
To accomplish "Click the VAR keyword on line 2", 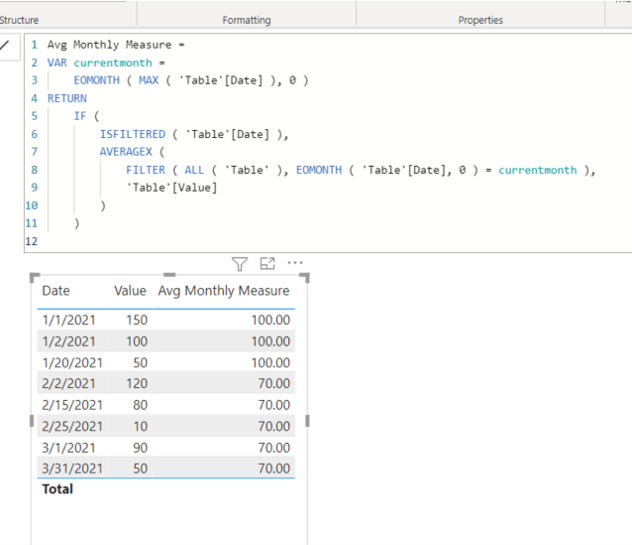I will point(57,63).
